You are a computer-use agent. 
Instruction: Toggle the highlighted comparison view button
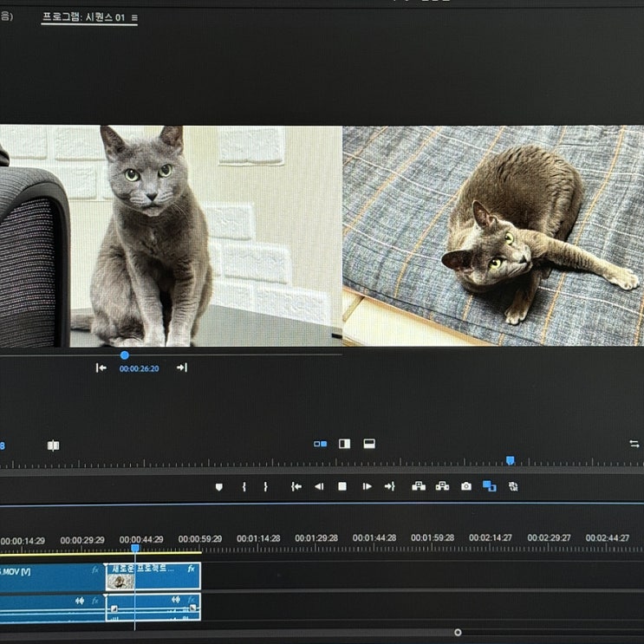[489, 486]
